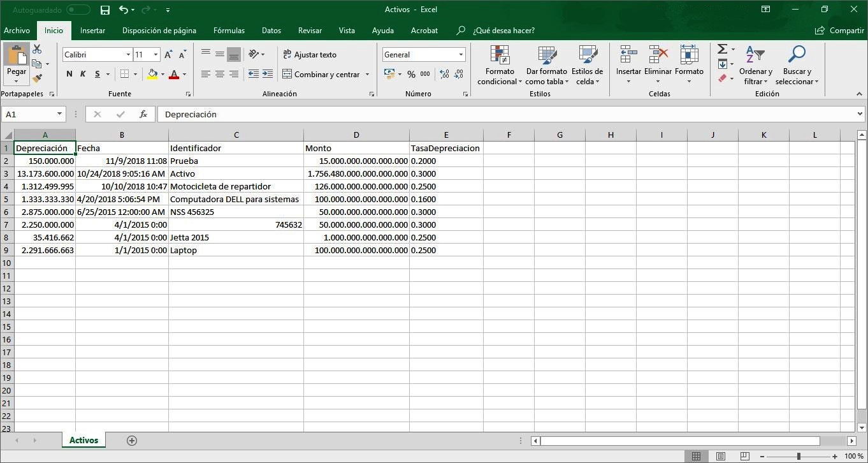
Task: Align cell text right
Action: [x=234, y=75]
